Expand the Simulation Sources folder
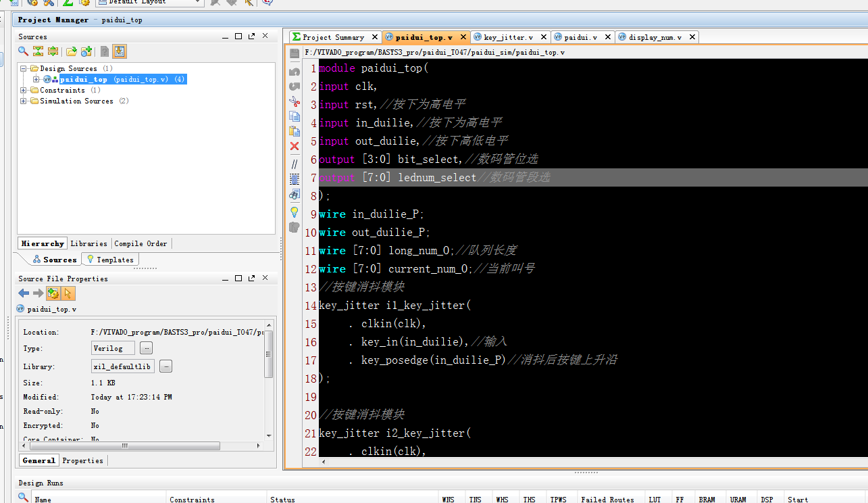 24,101
